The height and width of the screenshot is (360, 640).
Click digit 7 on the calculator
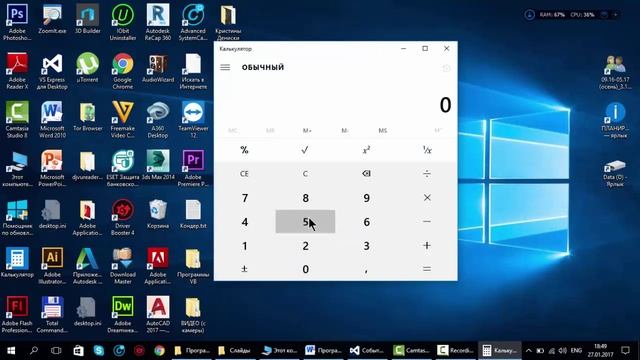click(244, 198)
